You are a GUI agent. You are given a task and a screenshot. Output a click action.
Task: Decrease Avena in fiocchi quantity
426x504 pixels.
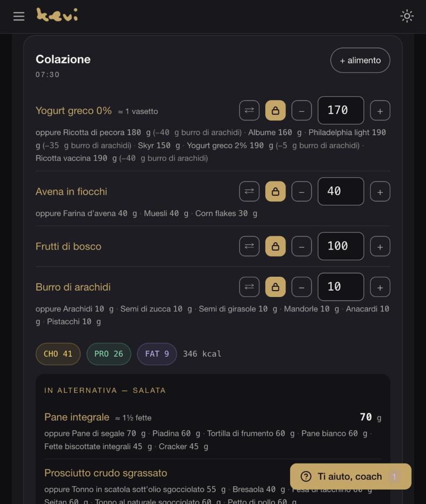(x=301, y=192)
